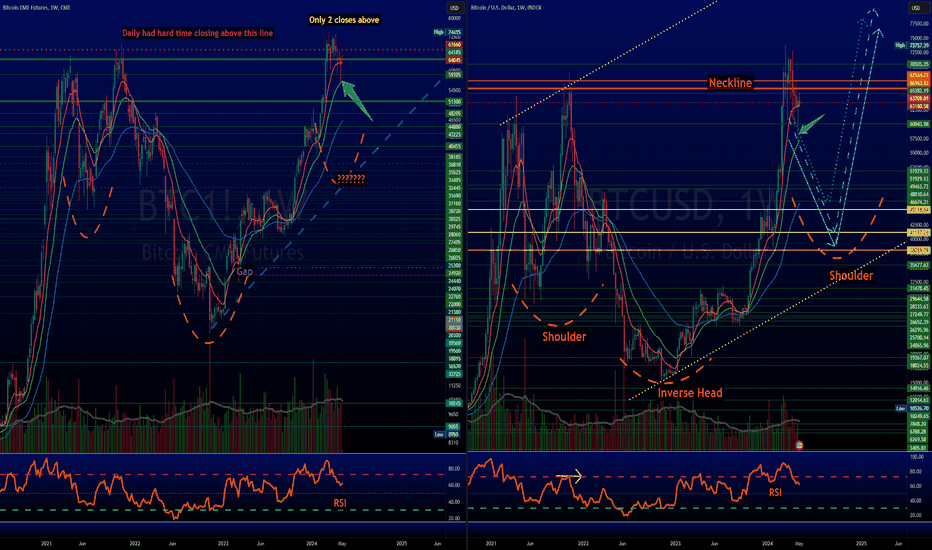Click the green arrow drawing on the BTCUSD chart
Viewport: 932px width, 550px height.
pyautogui.click(x=811, y=124)
